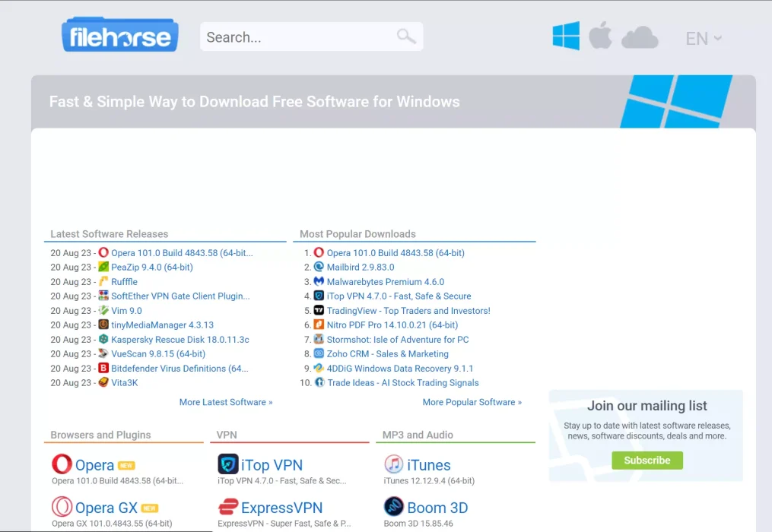Click the Bitdefender Virus Definitions icon

[103, 368]
